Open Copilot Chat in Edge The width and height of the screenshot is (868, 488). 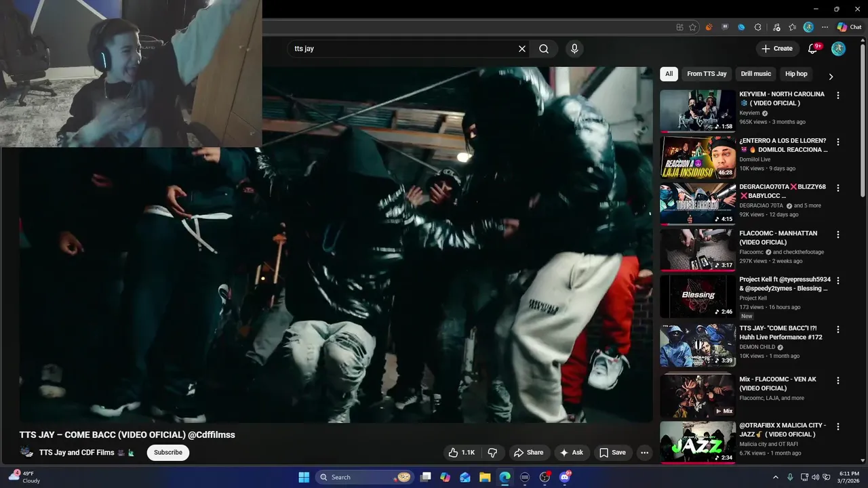coord(849,27)
